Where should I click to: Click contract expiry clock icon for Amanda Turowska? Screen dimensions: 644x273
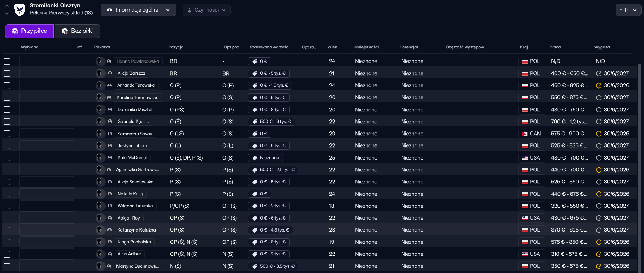point(599,85)
